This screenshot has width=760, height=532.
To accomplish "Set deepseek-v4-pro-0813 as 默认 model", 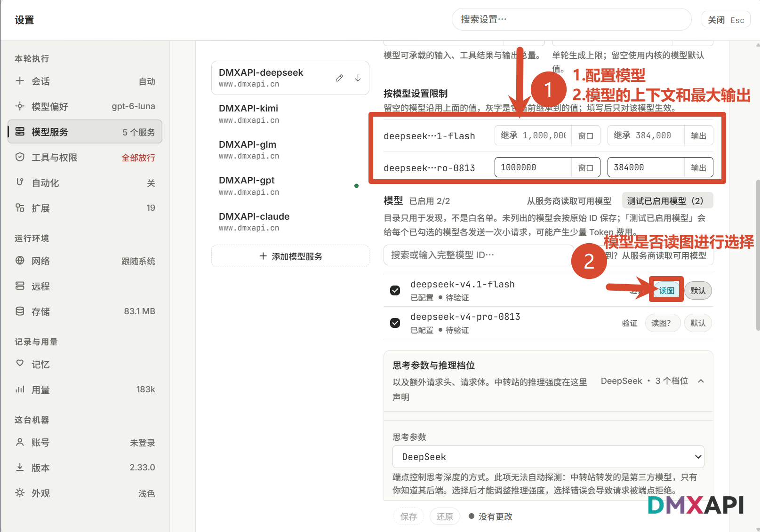I will (x=698, y=323).
